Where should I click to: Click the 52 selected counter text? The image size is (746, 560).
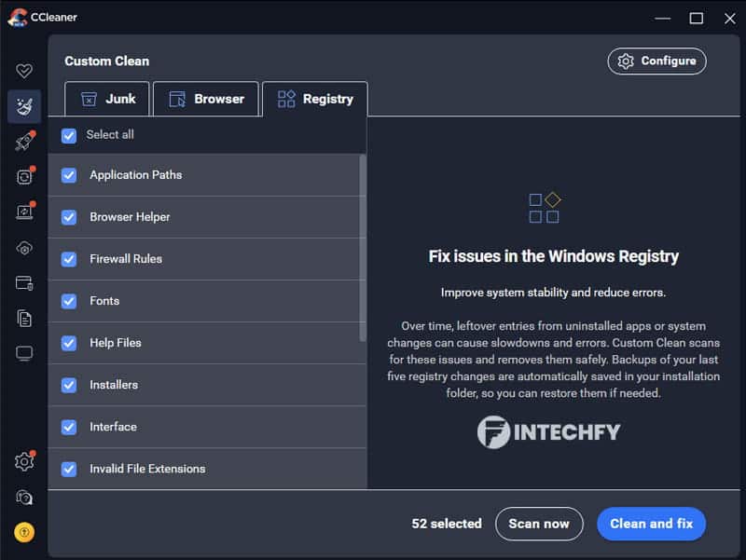tap(447, 524)
